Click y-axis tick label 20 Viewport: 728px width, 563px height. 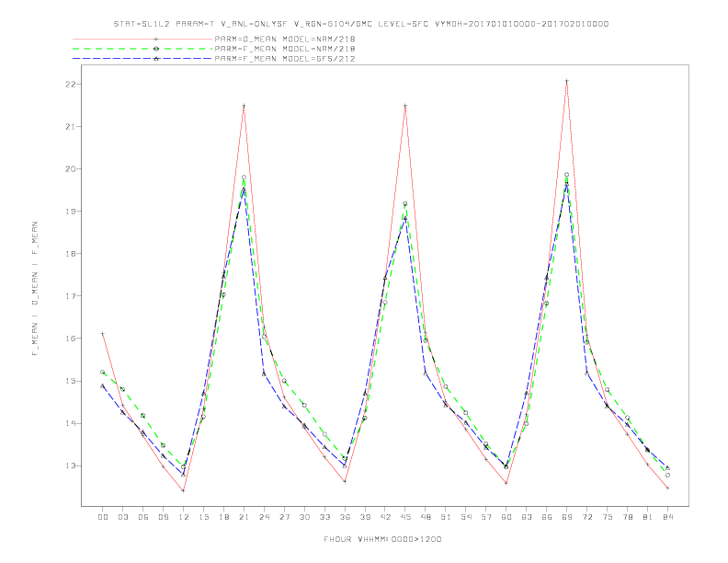pos(70,169)
